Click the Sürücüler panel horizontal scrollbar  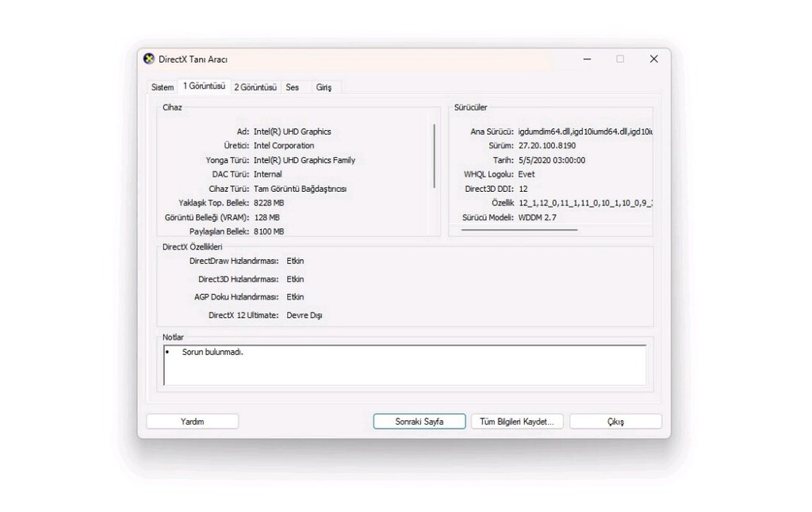click(519, 229)
